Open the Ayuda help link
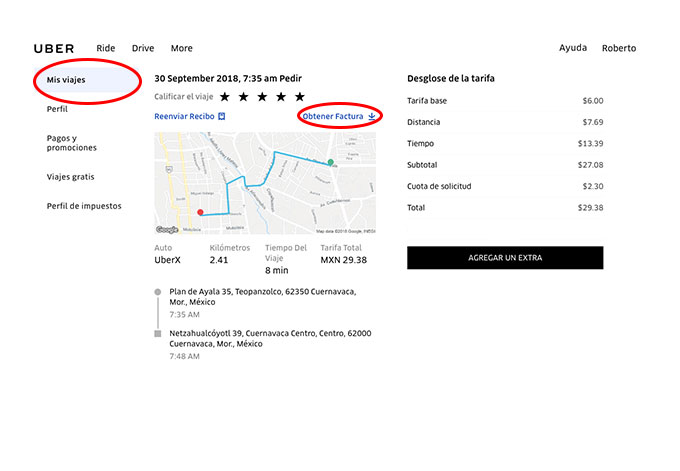680x471 pixels. pos(573,48)
